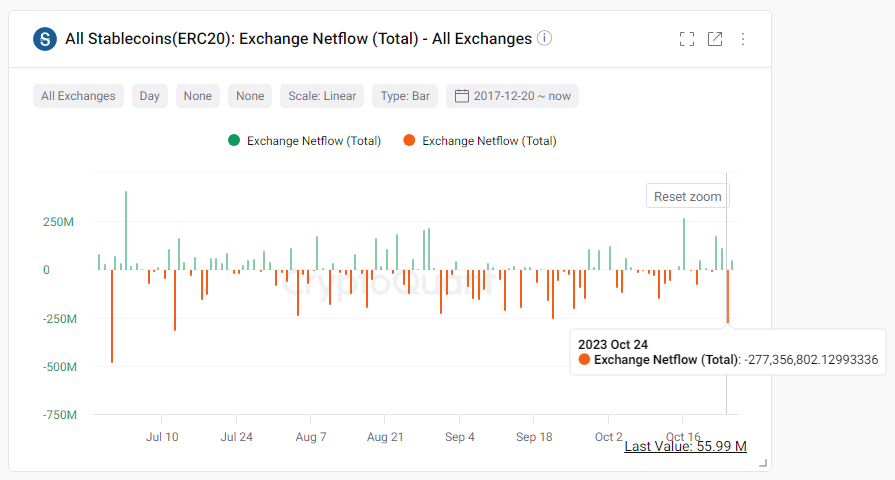Image resolution: width=895 pixels, height=480 pixels.
Task: Open the three-dot more options menu
Action: (743, 39)
